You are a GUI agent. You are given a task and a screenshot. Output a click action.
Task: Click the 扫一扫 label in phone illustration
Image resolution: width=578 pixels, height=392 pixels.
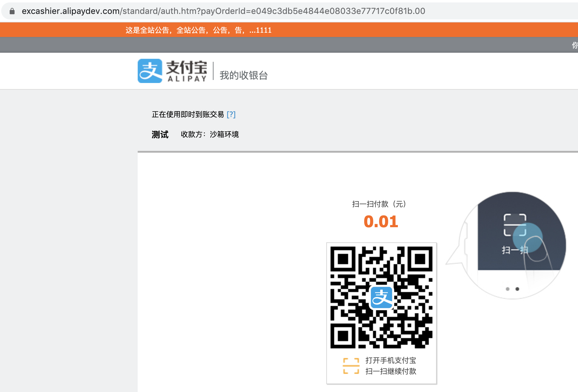tap(515, 250)
